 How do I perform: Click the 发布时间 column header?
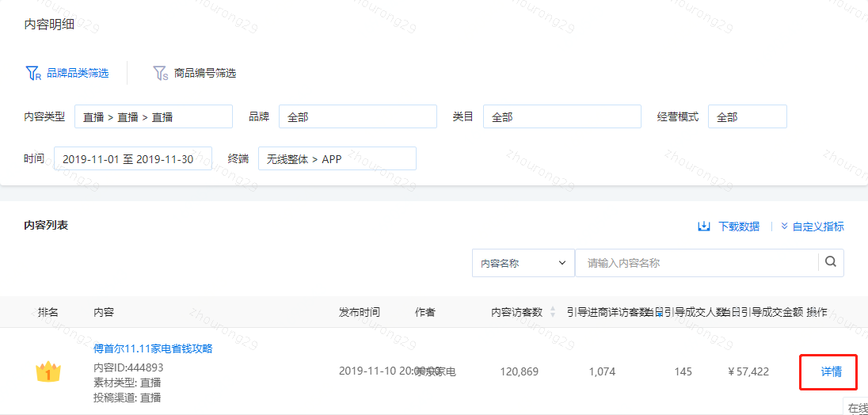[360, 312]
